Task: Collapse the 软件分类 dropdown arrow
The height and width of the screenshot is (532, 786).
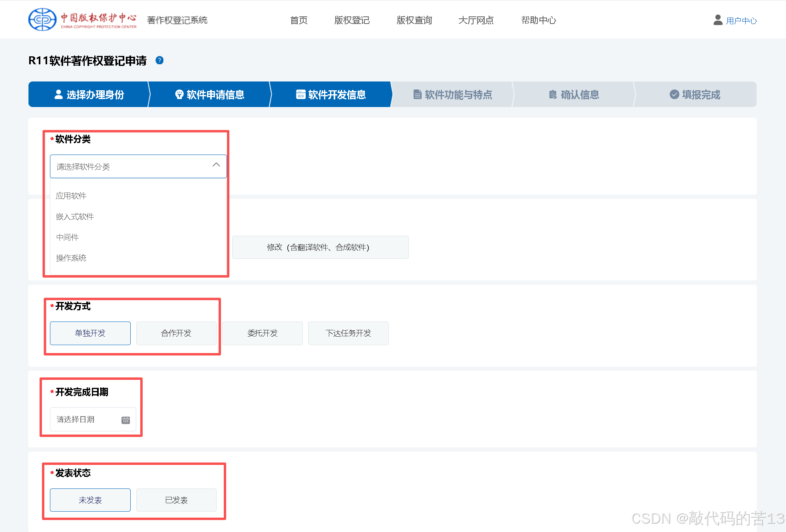Action: point(216,165)
